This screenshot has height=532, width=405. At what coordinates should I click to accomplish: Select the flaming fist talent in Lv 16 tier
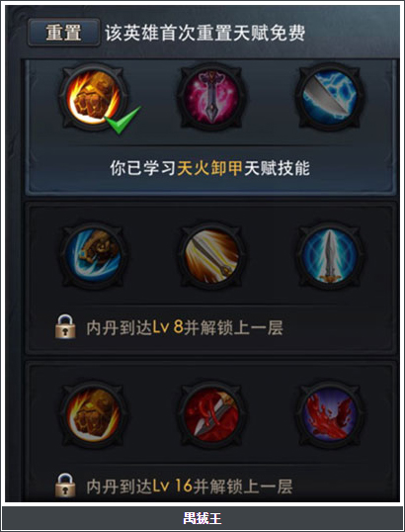click(x=94, y=414)
